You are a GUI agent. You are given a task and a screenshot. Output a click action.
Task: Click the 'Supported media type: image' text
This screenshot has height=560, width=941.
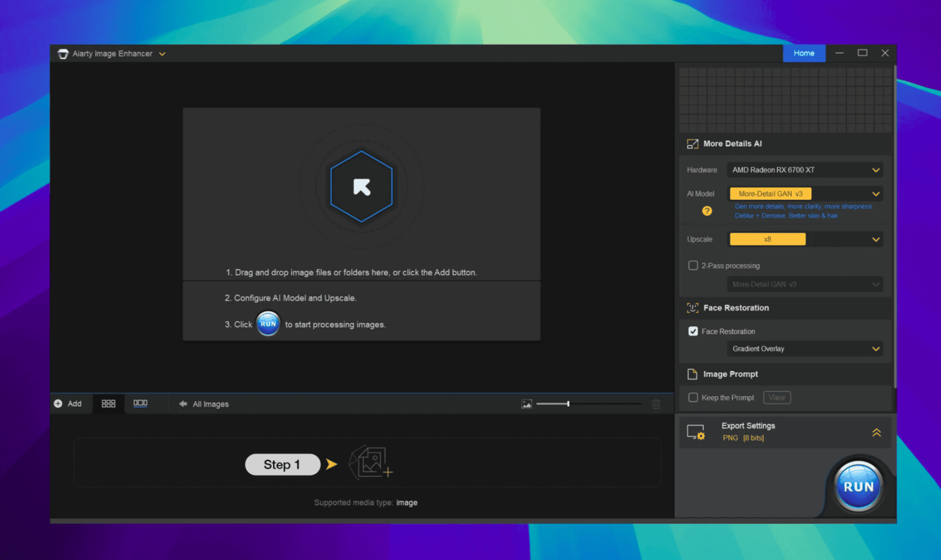[x=366, y=502]
